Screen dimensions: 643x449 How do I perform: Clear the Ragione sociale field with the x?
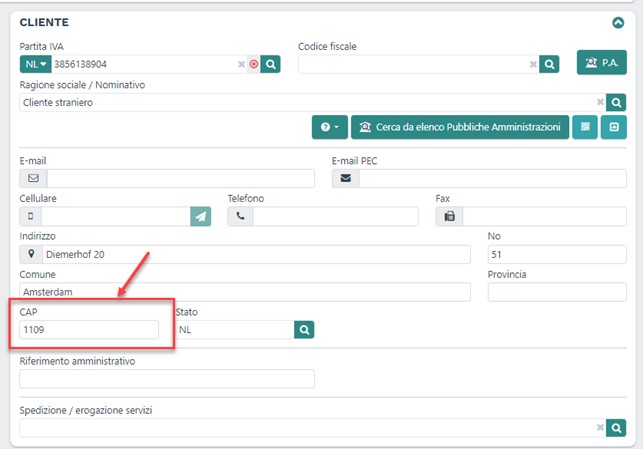[599, 102]
